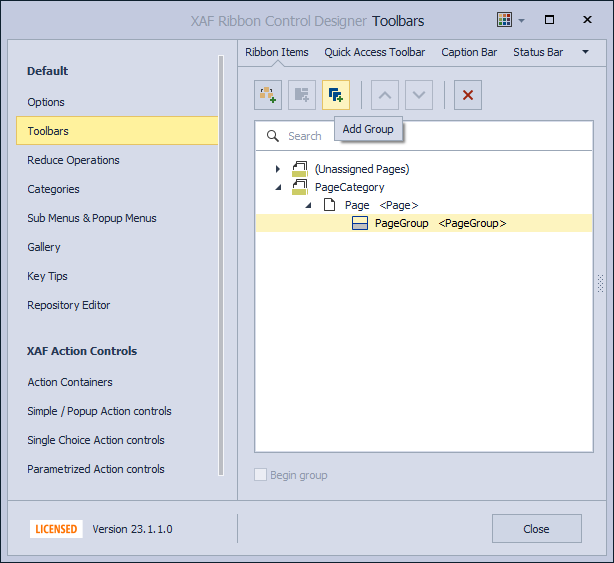Open the Key Tips section
Viewport: 614px width, 563px height.
(47, 276)
